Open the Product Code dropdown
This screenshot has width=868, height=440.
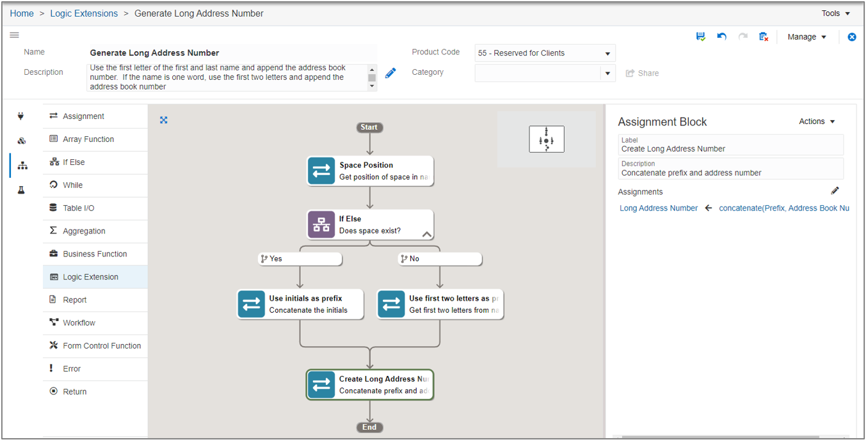(545, 53)
